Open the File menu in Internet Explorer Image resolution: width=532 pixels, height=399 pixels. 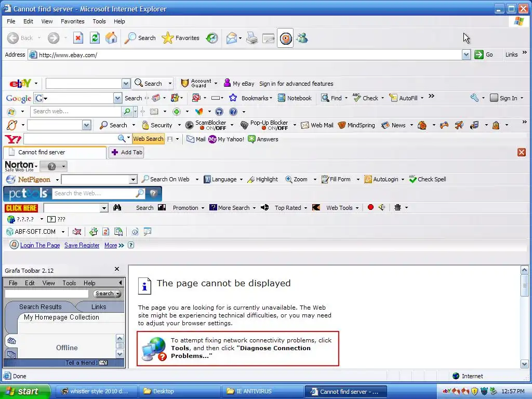point(11,21)
